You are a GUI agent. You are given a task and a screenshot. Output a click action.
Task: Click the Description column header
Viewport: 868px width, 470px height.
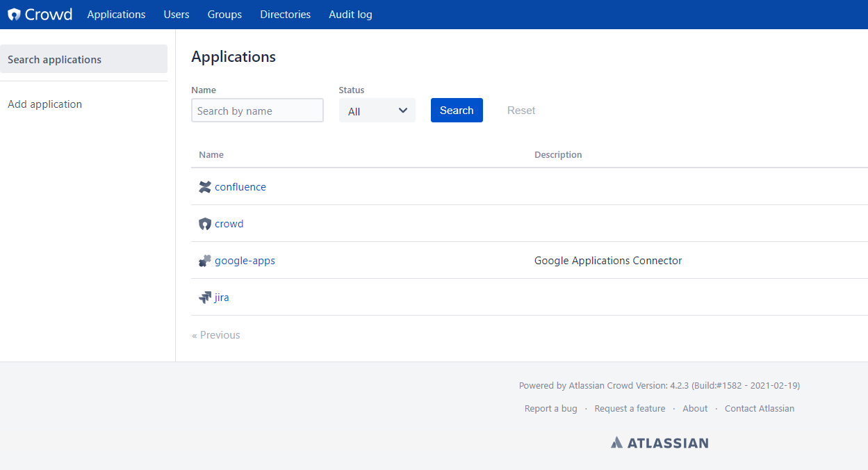pyautogui.click(x=558, y=155)
